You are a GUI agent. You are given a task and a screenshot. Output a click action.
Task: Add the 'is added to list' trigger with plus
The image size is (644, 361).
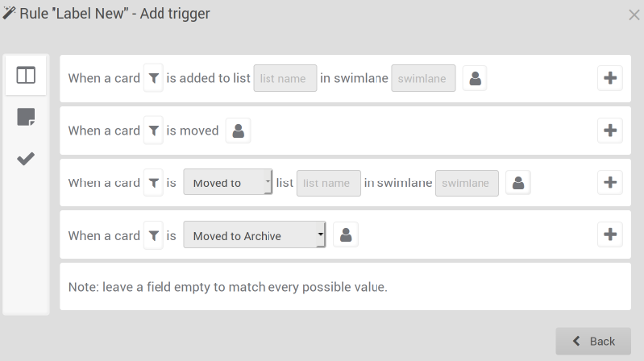[610, 78]
